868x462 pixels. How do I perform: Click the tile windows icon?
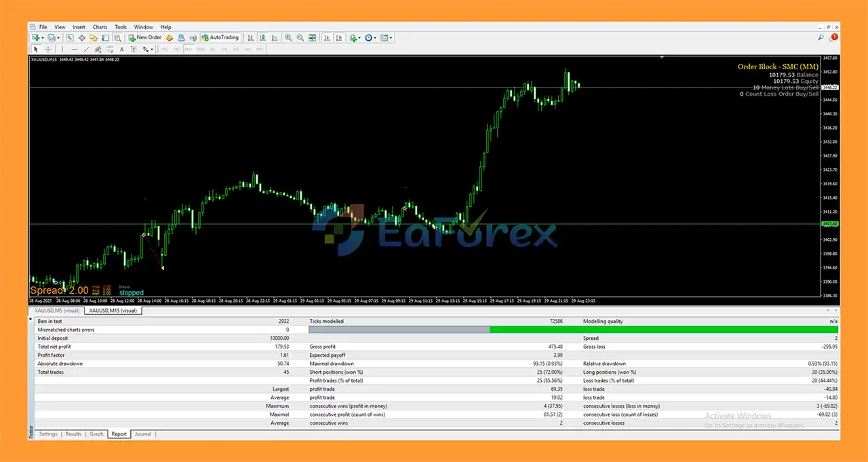(313, 38)
